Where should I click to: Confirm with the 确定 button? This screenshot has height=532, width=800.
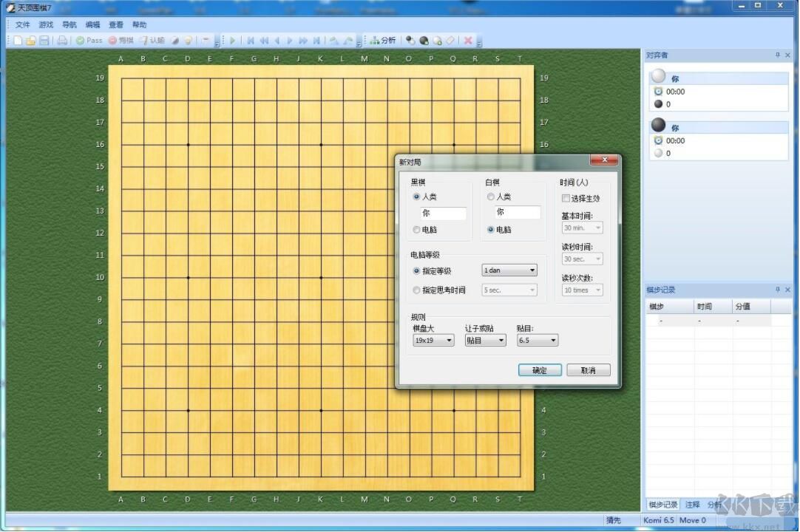tap(540, 370)
